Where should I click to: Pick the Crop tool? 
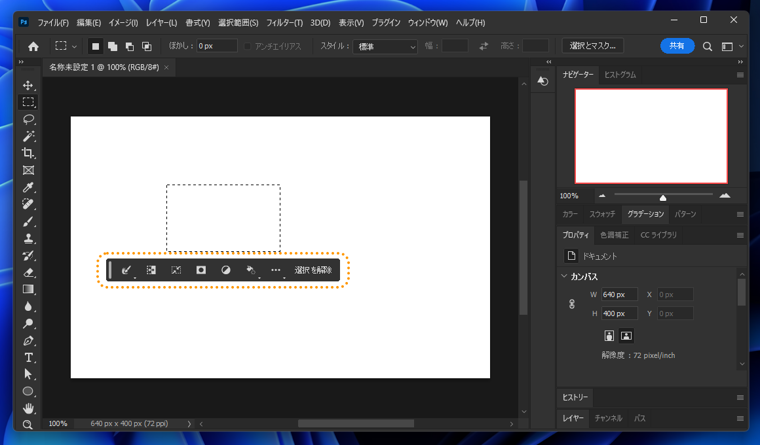[28, 153]
